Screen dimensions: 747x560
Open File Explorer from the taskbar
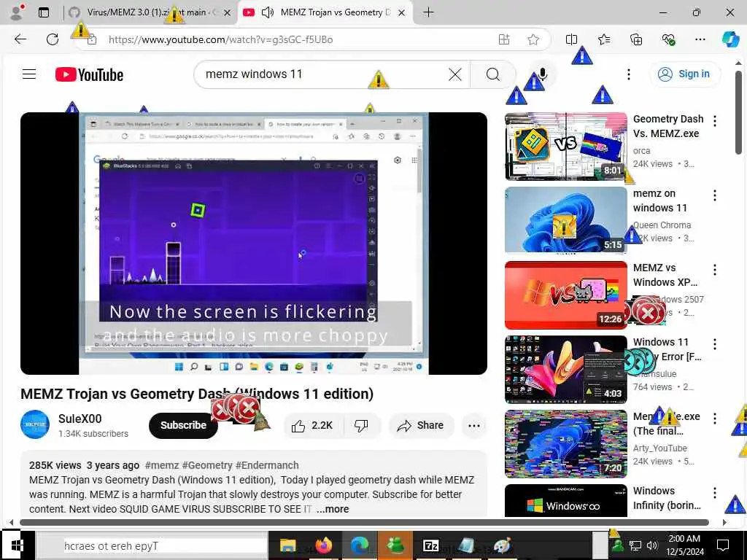coord(287,545)
